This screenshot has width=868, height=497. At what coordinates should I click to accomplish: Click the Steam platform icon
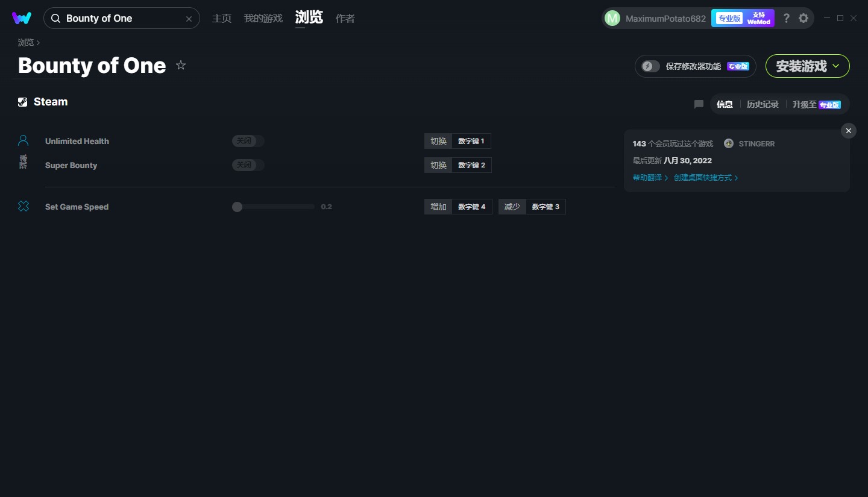click(23, 102)
